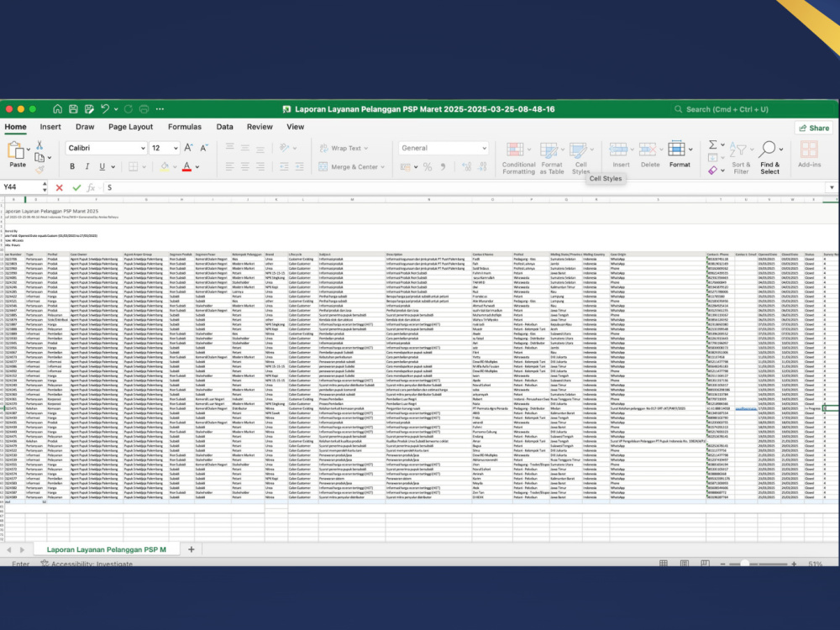Viewport: 840px width, 630px height.
Task: Click the Save As pencil-disk icon
Action: click(x=89, y=108)
